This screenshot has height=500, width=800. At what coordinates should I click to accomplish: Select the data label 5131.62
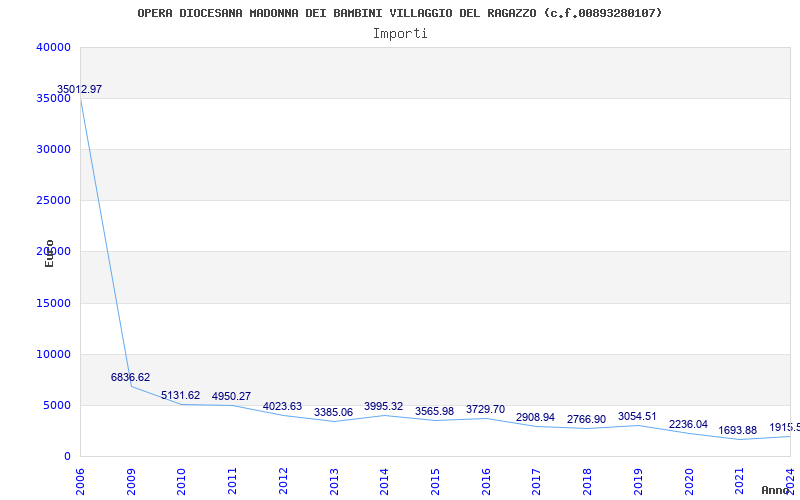(181, 395)
